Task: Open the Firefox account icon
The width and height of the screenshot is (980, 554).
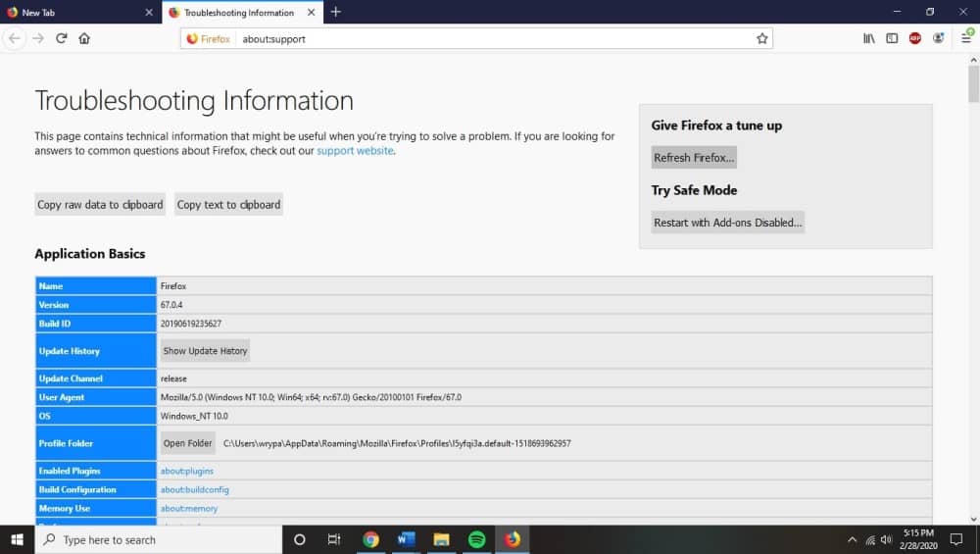Action: tap(938, 38)
